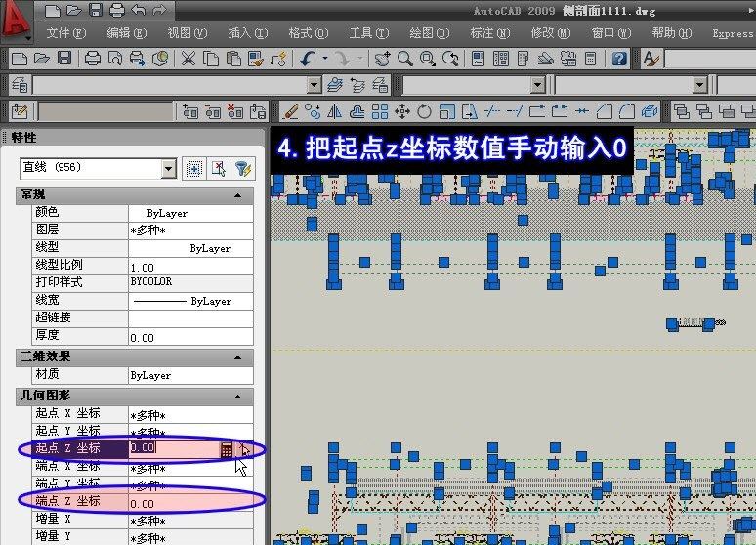The image size is (756, 545).
Task: Select the Explode tool
Action: tap(650, 111)
